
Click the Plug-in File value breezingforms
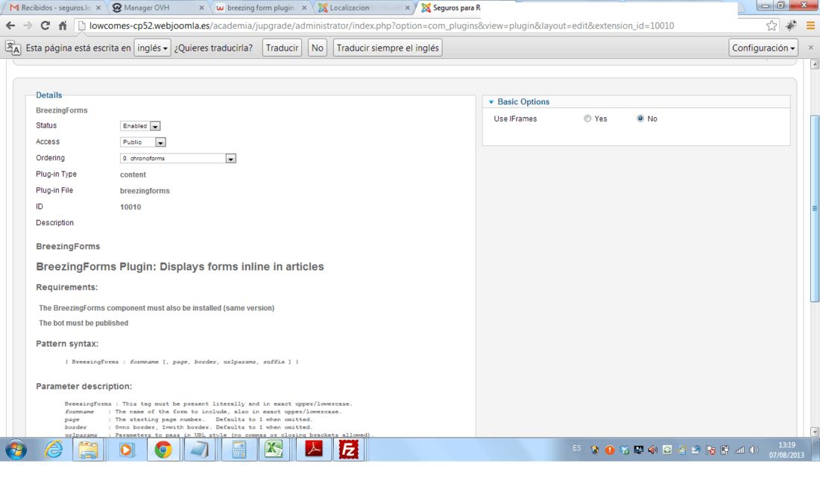(x=145, y=191)
